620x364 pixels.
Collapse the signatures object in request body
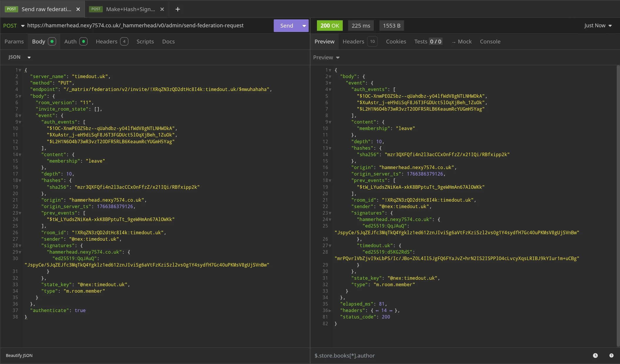[20, 246]
